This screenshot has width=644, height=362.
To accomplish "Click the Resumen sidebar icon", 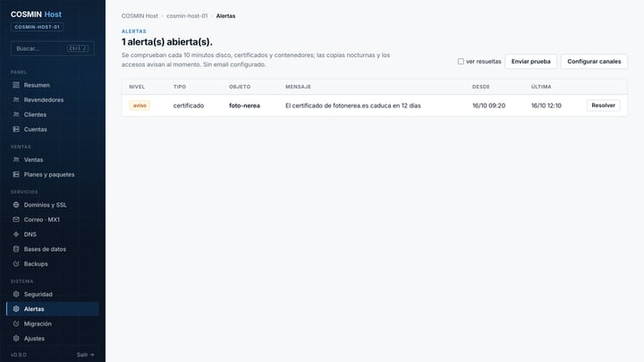I will (16, 85).
